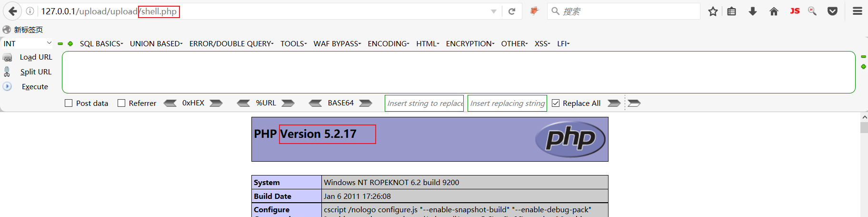The height and width of the screenshot is (217, 868).
Task: Open the INT type dropdown
Action: (28, 43)
